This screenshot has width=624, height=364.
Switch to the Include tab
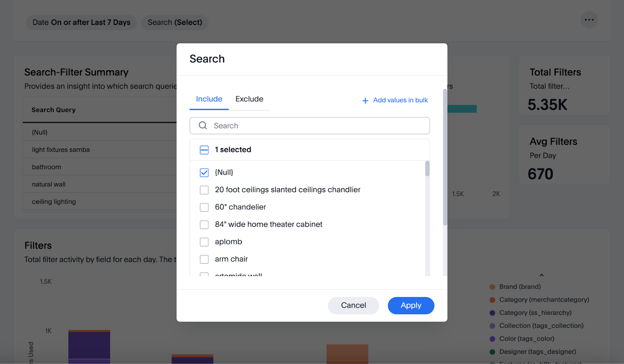[x=209, y=99]
